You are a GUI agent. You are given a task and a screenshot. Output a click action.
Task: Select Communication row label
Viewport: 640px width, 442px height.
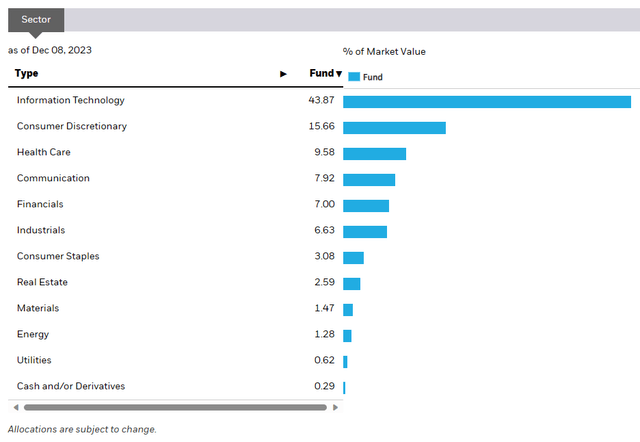53,178
